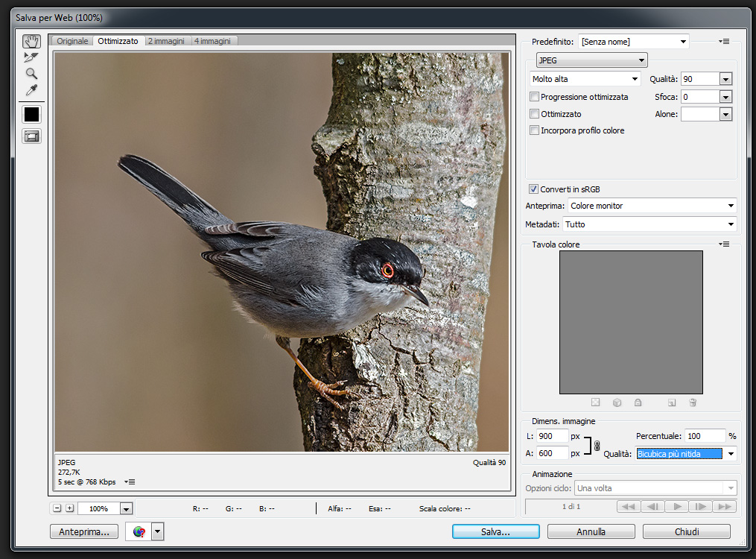The width and height of the screenshot is (756, 559).
Task: Open the Sfoca value arrow
Action: point(725,97)
